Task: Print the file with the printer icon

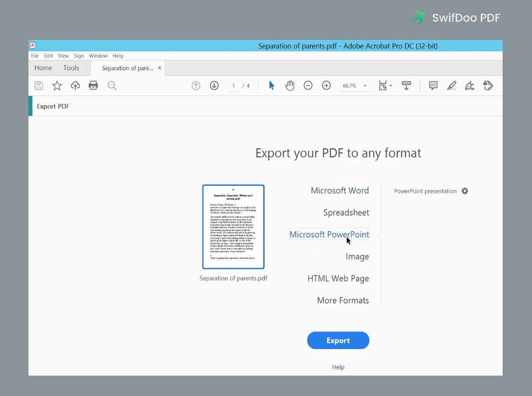Action: tap(93, 85)
